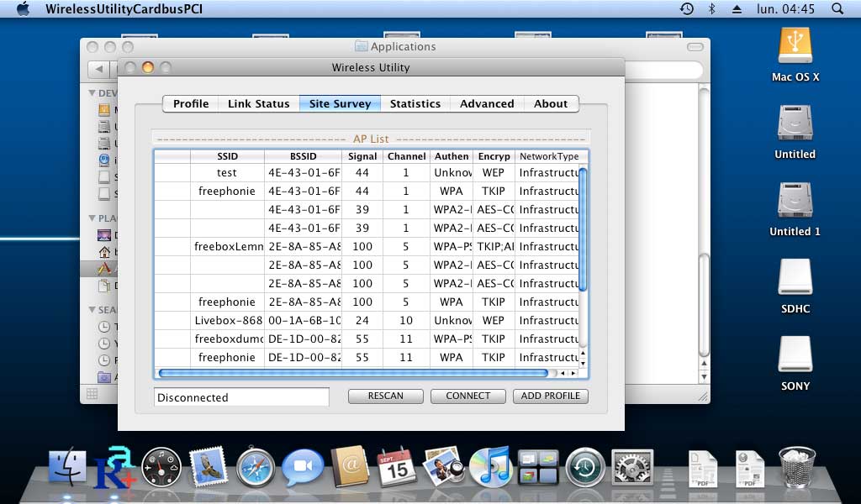Screen dimensions: 861x504
Task: Show the About tab
Action: coord(551,103)
